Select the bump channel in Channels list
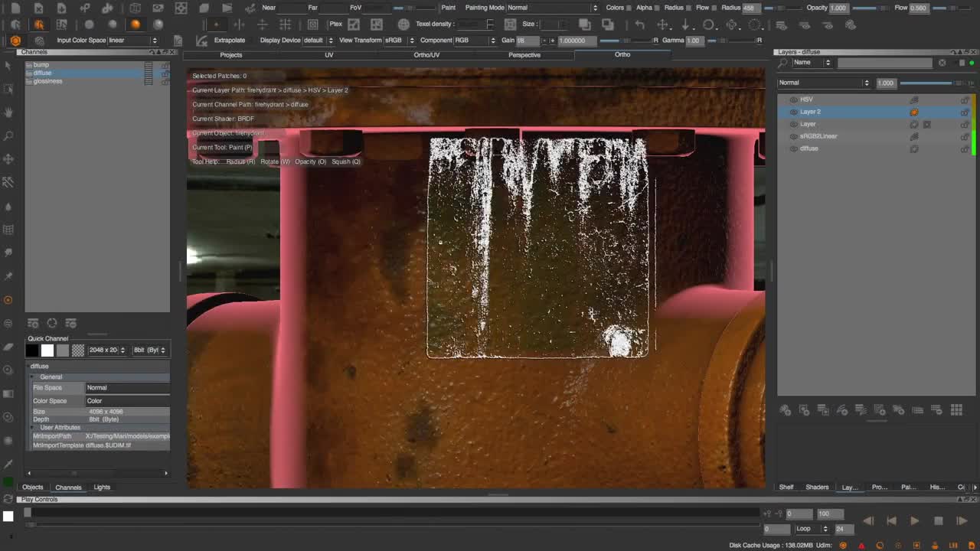The image size is (980, 551). click(x=41, y=65)
